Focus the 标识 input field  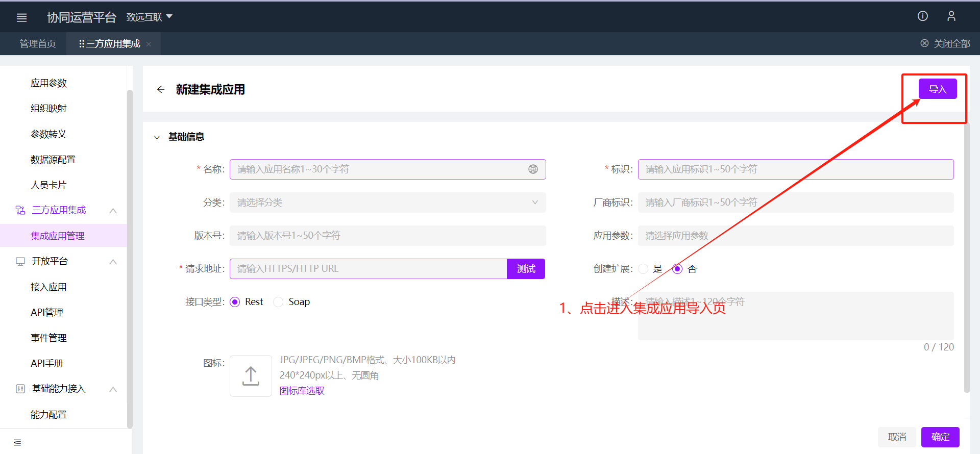coord(796,169)
